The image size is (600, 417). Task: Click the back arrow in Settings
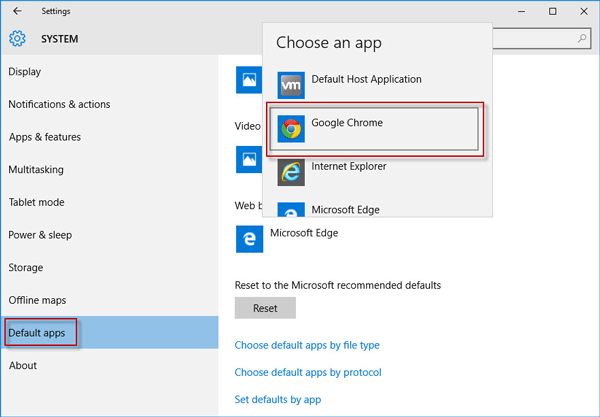(17, 11)
